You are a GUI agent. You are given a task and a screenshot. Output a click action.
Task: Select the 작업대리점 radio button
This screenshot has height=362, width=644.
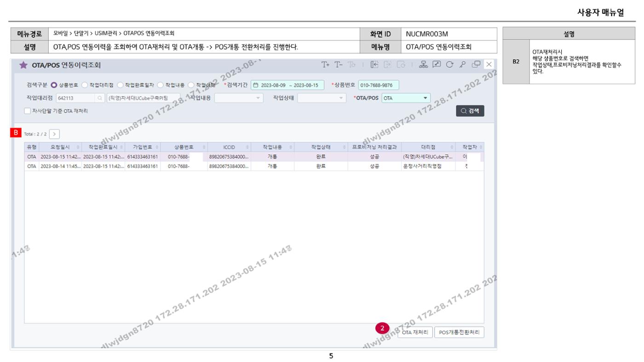84,85
